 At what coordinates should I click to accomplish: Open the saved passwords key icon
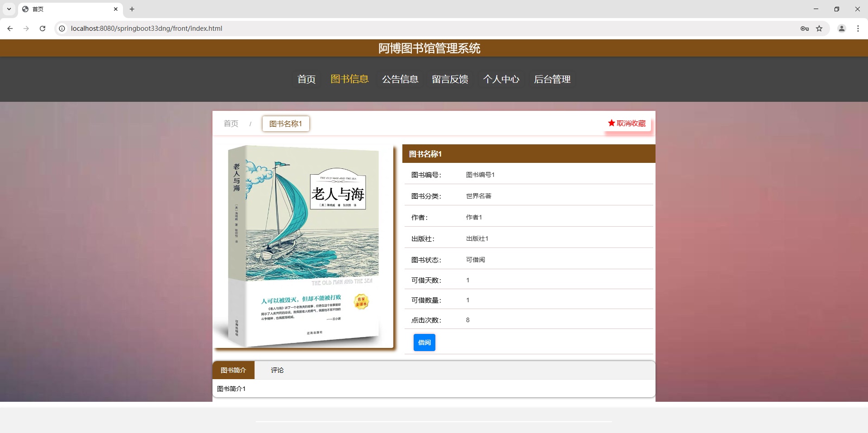[805, 29]
